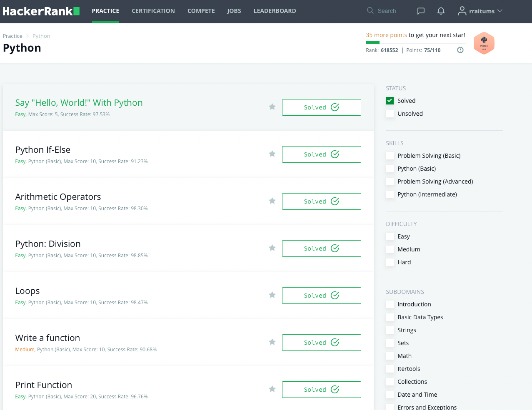532x410 pixels.
Task: Check the Easy difficulty filter
Action: coord(390,236)
